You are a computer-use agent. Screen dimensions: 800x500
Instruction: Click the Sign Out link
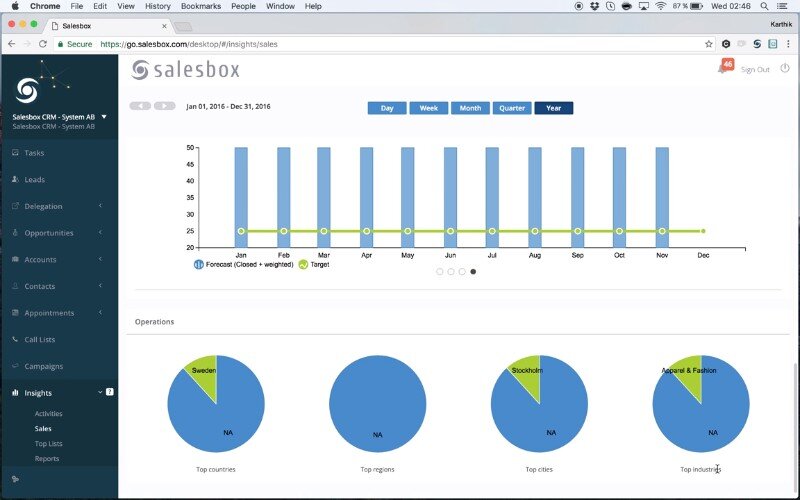[x=755, y=70]
